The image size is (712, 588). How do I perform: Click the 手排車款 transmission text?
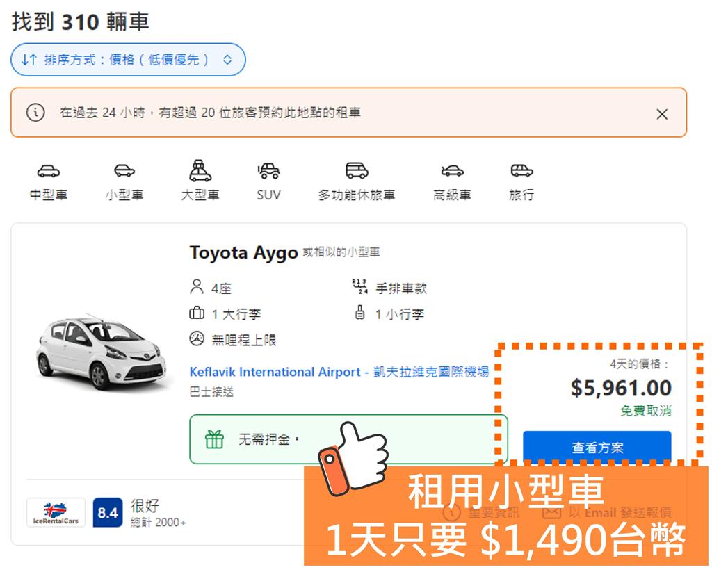[x=401, y=288]
